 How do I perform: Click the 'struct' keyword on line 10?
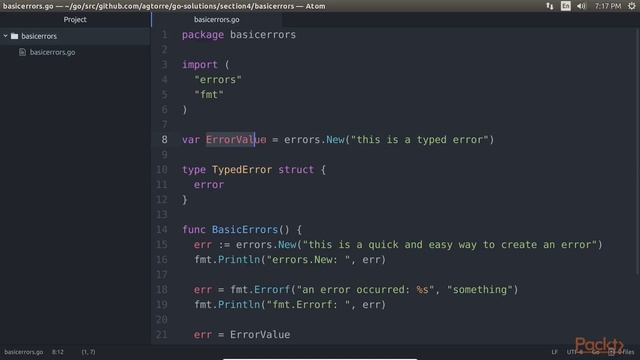(x=296, y=170)
